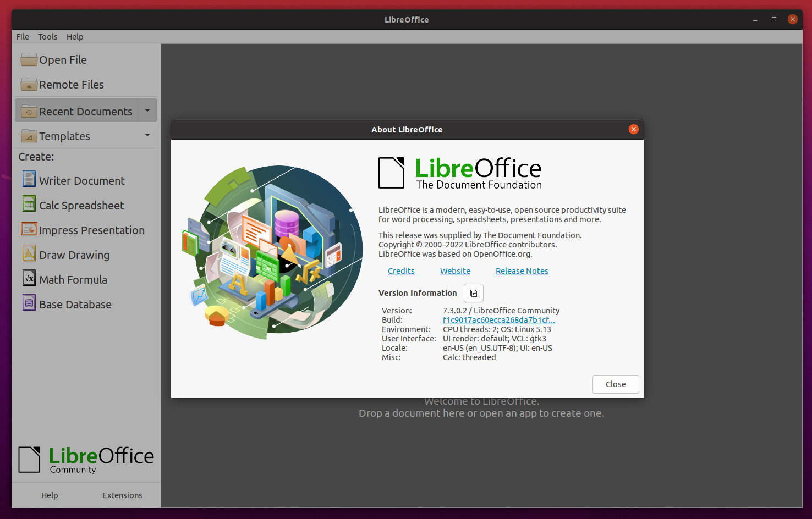Select the Impress Presentation label
The image size is (812, 519).
92,230
